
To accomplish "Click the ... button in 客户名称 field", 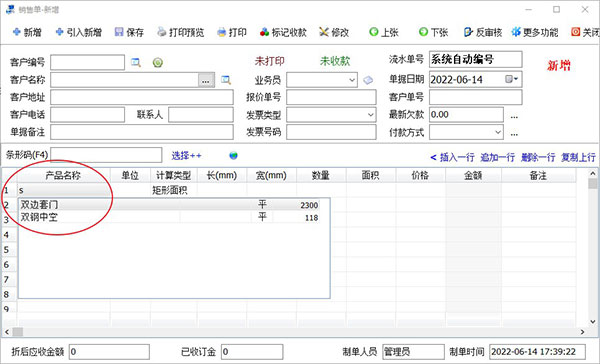I will pyautogui.click(x=206, y=80).
